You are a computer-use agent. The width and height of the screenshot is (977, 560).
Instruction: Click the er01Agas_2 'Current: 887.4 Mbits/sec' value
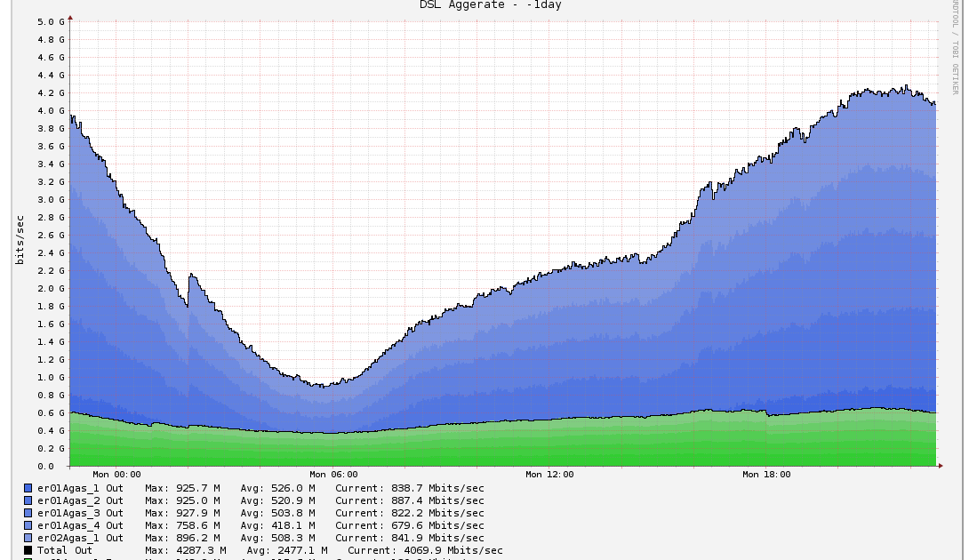point(409,500)
